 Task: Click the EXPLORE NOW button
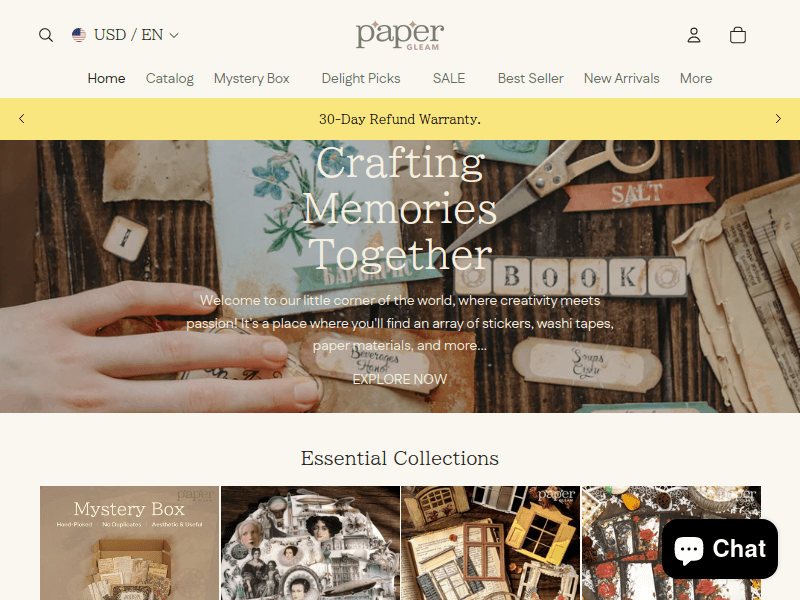pos(399,380)
